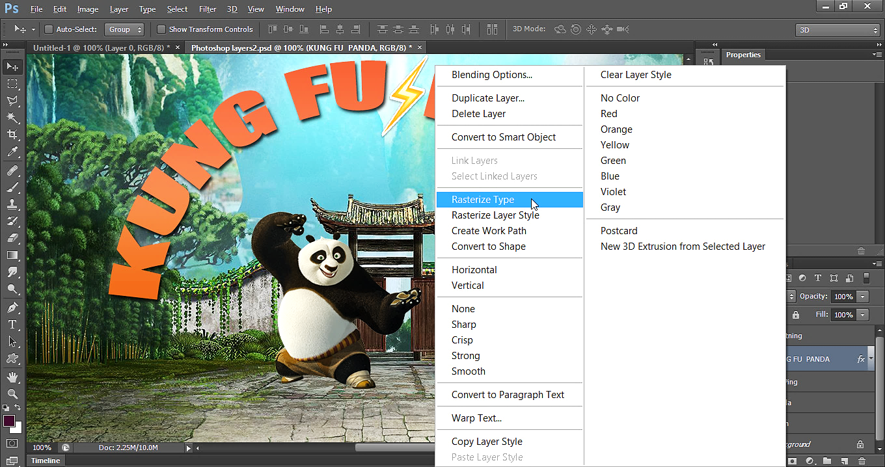Open the Window menu
The width and height of the screenshot is (886, 470).
(290, 9)
